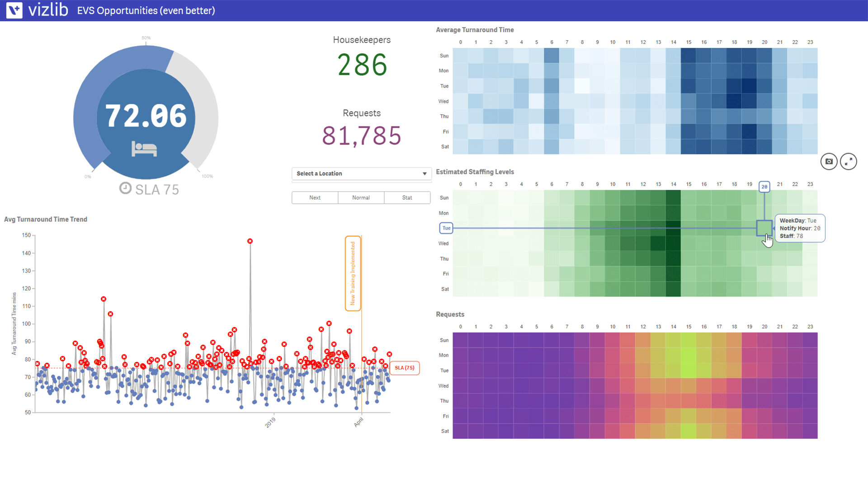Click the Vizlib logo icon
The image size is (868, 488).
[14, 10]
